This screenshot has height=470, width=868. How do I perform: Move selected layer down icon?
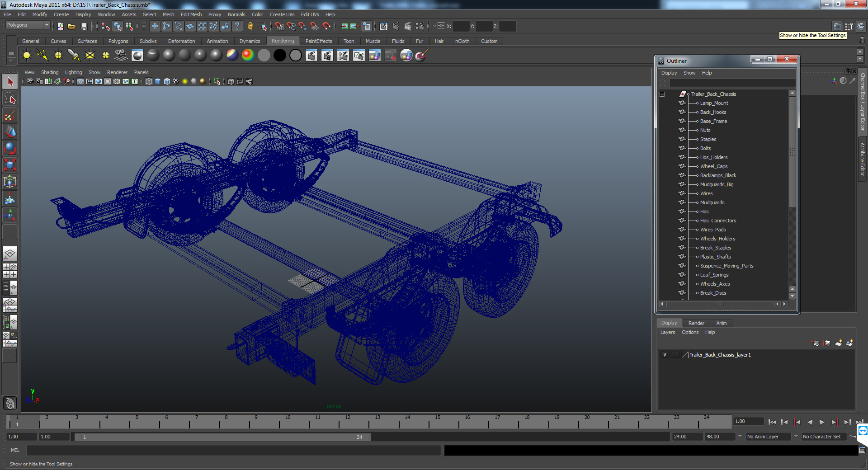827,343
